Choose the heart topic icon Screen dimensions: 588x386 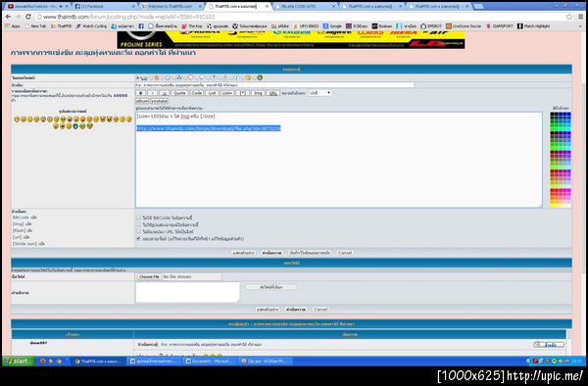190,78
